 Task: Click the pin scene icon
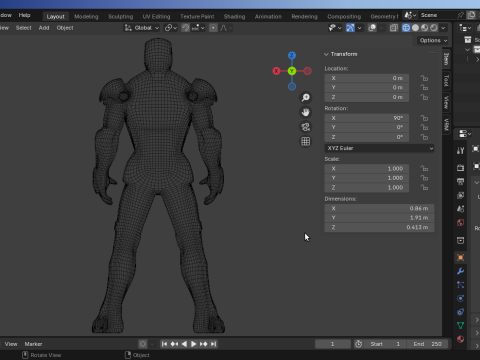pos(460,15)
